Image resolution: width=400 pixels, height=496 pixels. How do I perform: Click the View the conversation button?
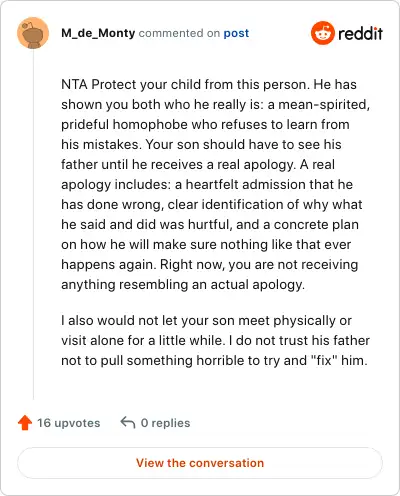pyautogui.click(x=200, y=463)
